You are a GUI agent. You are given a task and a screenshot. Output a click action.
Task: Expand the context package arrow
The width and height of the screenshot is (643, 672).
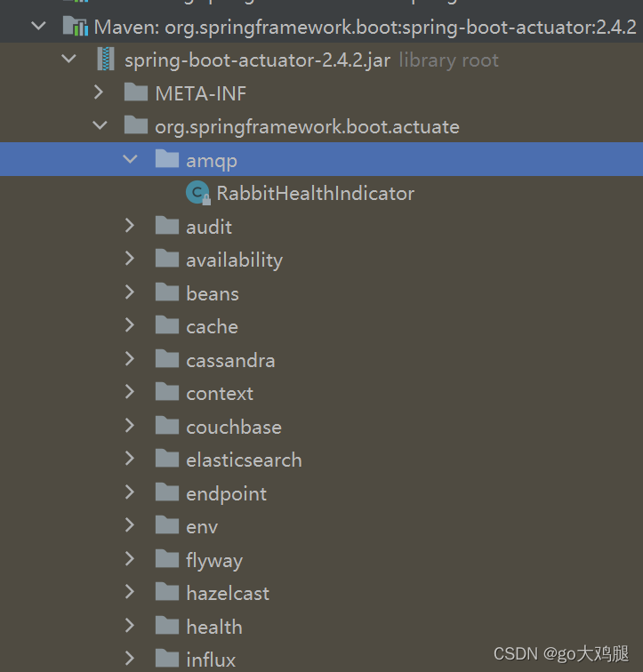(x=130, y=392)
